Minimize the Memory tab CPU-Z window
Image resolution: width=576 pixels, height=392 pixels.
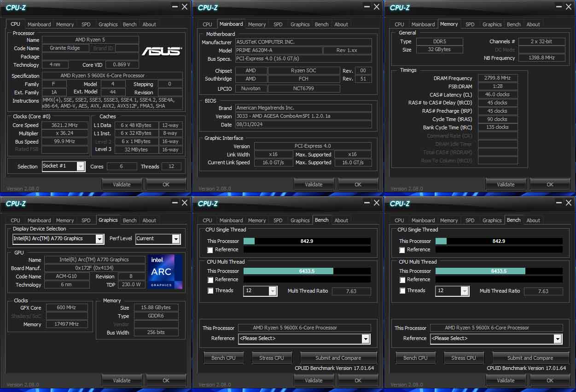pyautogui.click(x=559, y=6)
